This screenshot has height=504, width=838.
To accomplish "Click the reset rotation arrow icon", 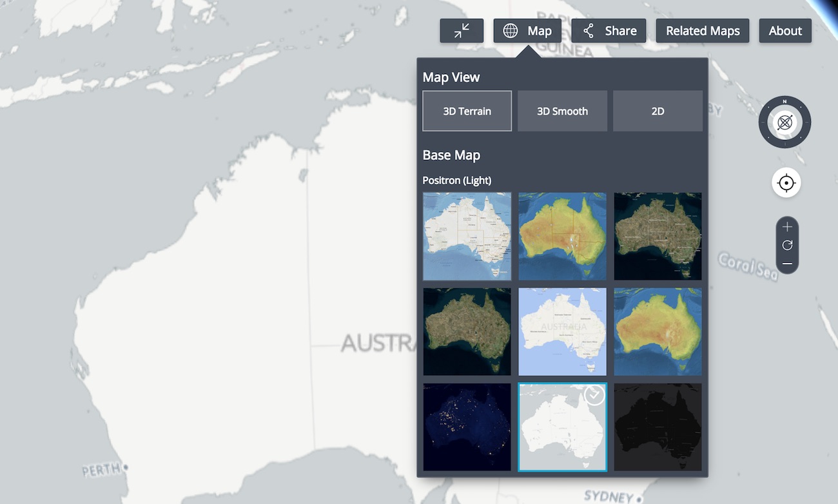I will [787, 245].
